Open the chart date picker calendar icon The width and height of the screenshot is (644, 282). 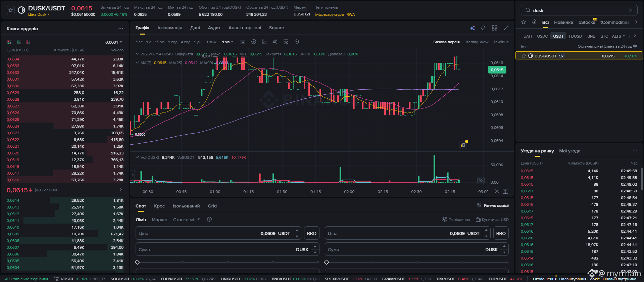pos(243,42)
